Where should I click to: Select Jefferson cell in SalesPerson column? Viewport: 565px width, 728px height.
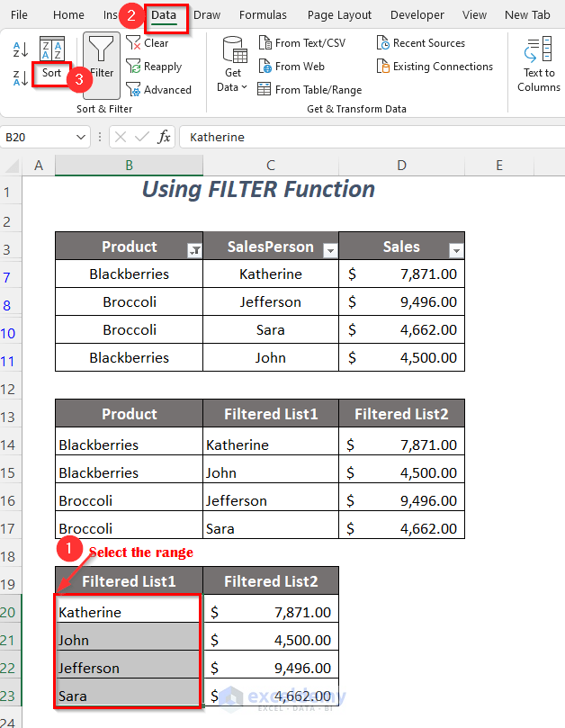[x=271, y=301]
